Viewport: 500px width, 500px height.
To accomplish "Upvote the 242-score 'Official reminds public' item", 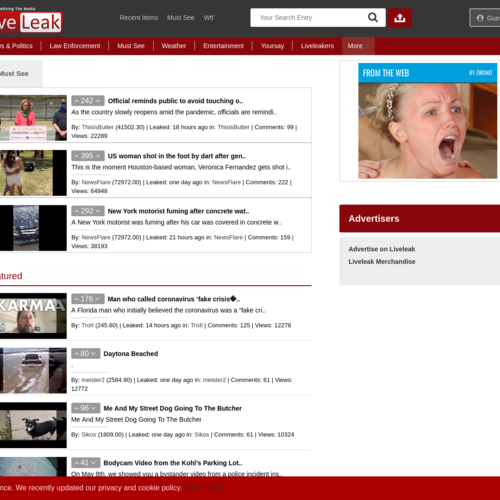I will pos(77,101).
